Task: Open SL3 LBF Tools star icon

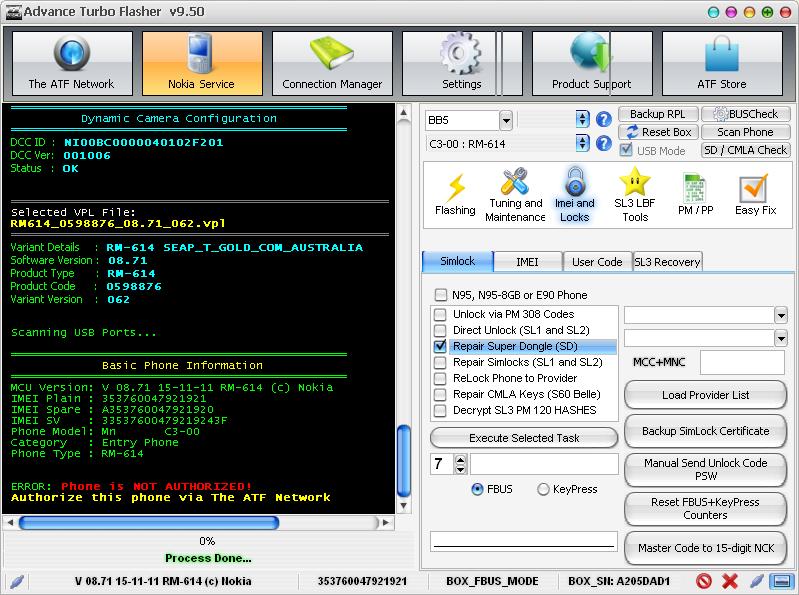Action: coord(635,195)
